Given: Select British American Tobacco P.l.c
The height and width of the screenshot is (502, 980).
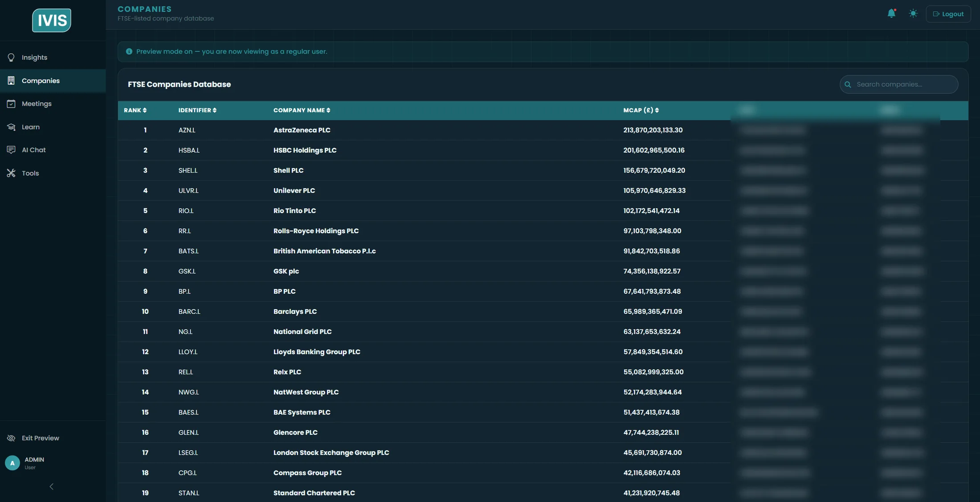Looking at the screenshot, I should point(324,251).
